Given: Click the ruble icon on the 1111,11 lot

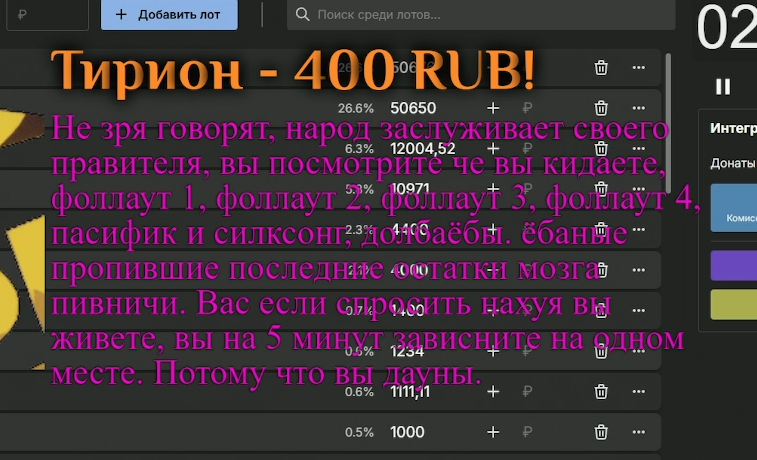Looking at the screenshot, I should click(527, 391).
